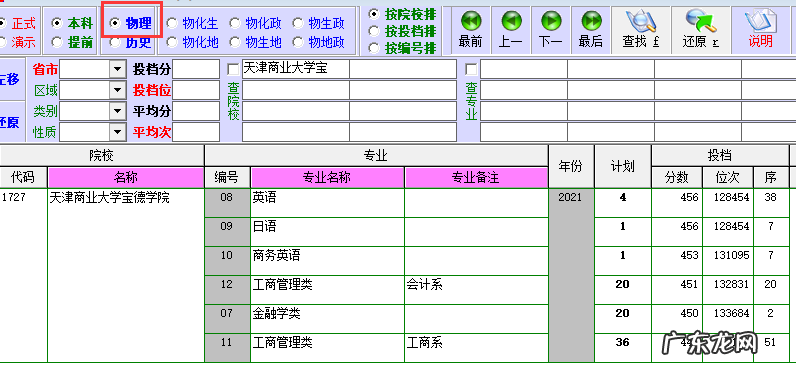796x372 pixels.
Task: Click the 代码 column header
Action: coord(23,177)
